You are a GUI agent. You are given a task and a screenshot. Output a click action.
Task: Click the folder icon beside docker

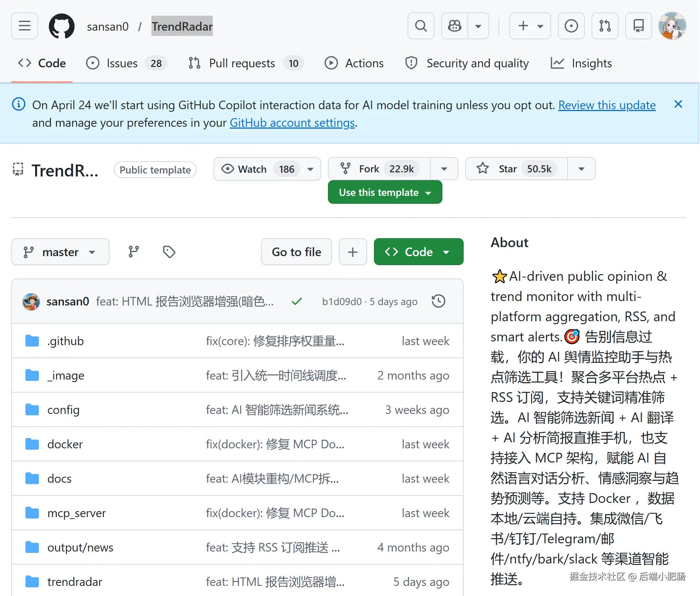32,444
